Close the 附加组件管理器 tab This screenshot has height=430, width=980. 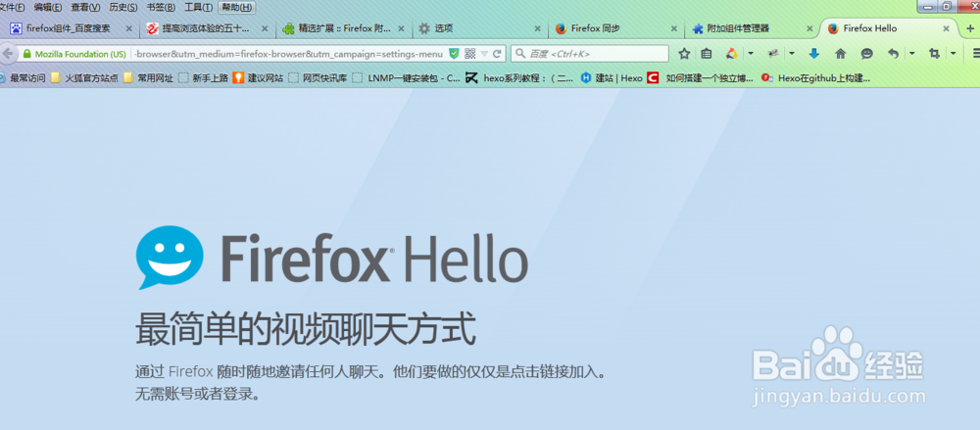tap(810, 28)
